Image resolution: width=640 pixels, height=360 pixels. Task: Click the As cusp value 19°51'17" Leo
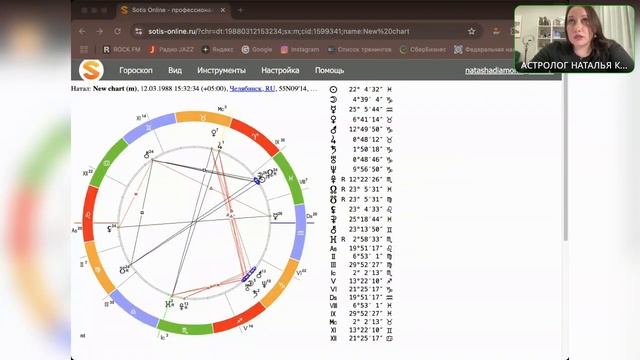coord(366,249)
